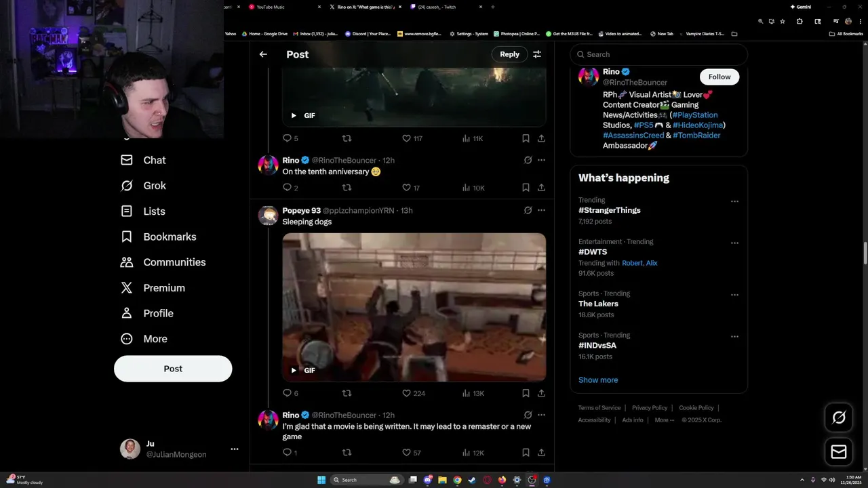Reply to the 'tenth anniversary' post
The image size is (868, 488).
290,188
